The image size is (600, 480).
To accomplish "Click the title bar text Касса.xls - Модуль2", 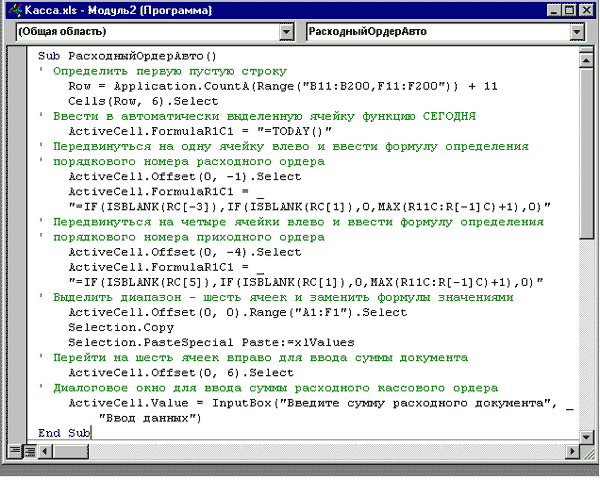I will click(118, 10).
